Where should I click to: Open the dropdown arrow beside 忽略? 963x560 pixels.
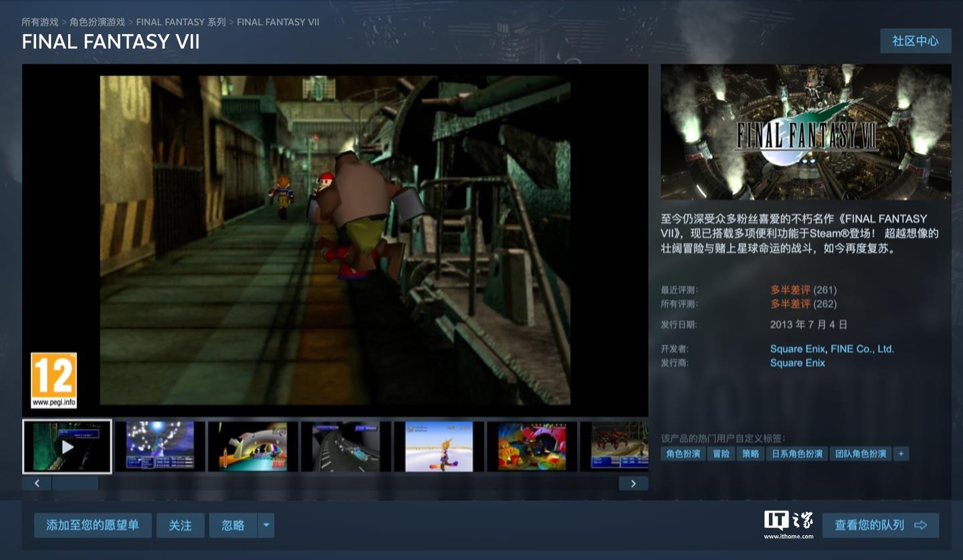coord(266,525)
